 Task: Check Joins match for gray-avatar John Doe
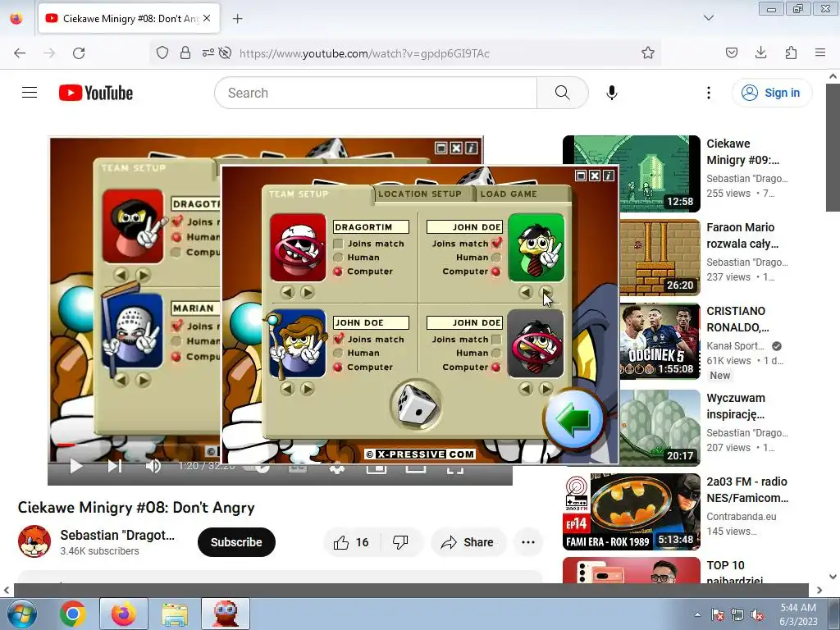tap(496, 340)
